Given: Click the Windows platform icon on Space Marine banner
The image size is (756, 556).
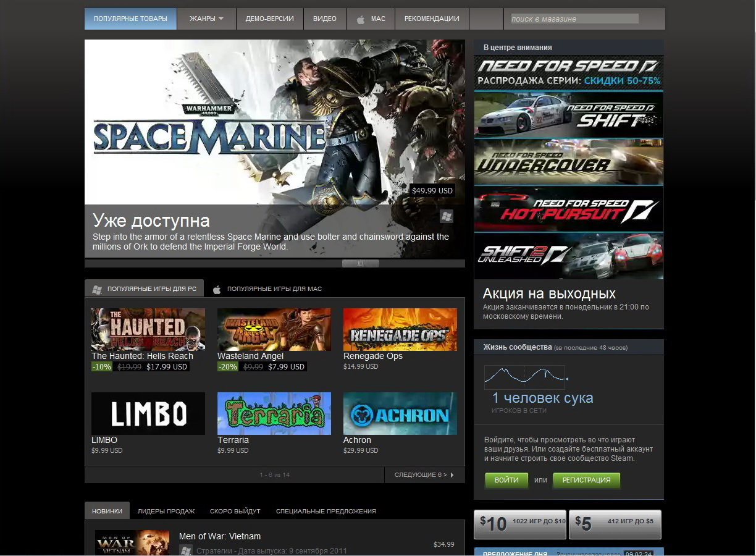Looking at the screenshot, I should point(447,216).
